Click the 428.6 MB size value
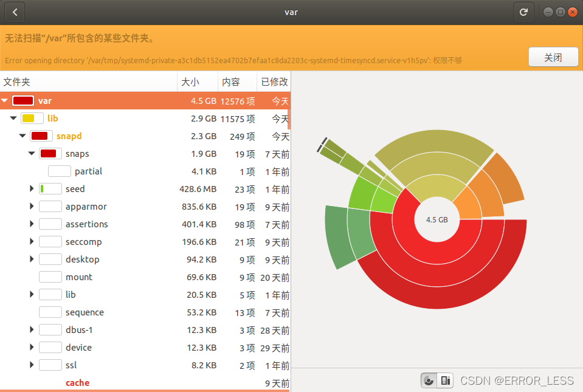 (x=198, y=189)
